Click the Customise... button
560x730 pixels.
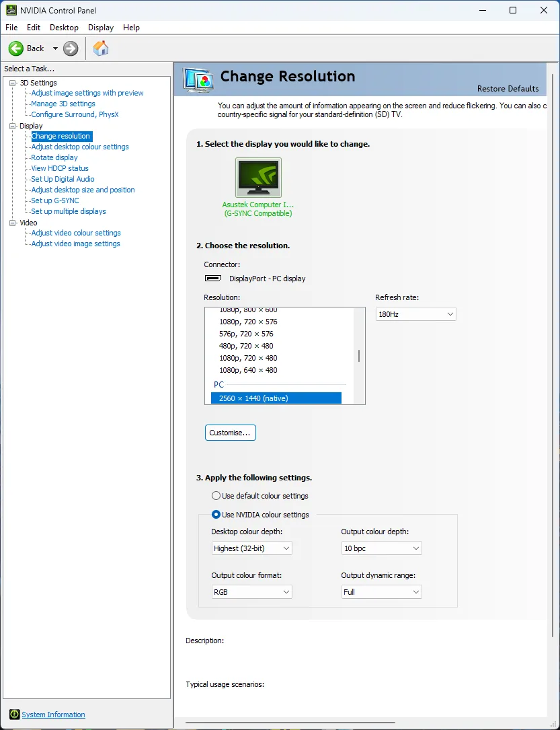230,433
